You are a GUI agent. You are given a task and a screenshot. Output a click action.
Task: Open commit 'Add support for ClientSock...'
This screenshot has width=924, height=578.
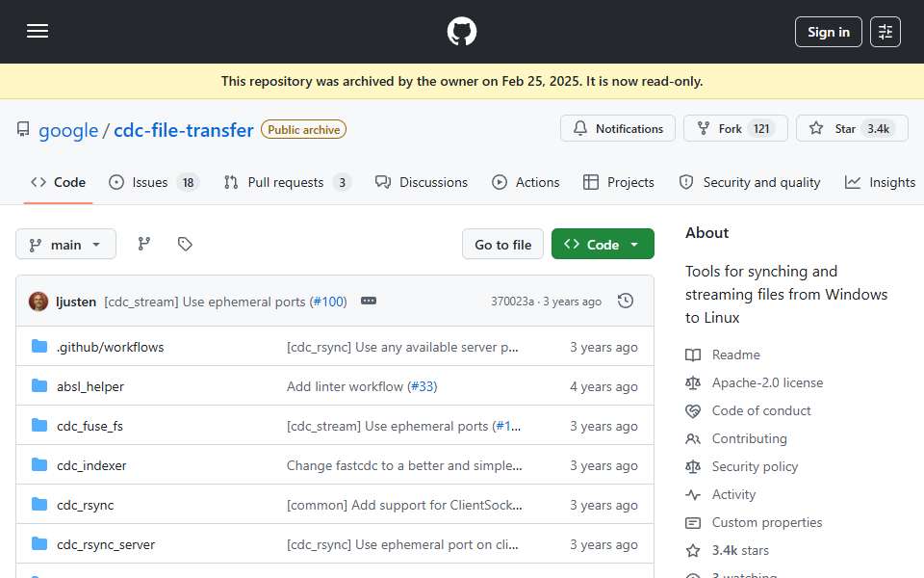404,506
